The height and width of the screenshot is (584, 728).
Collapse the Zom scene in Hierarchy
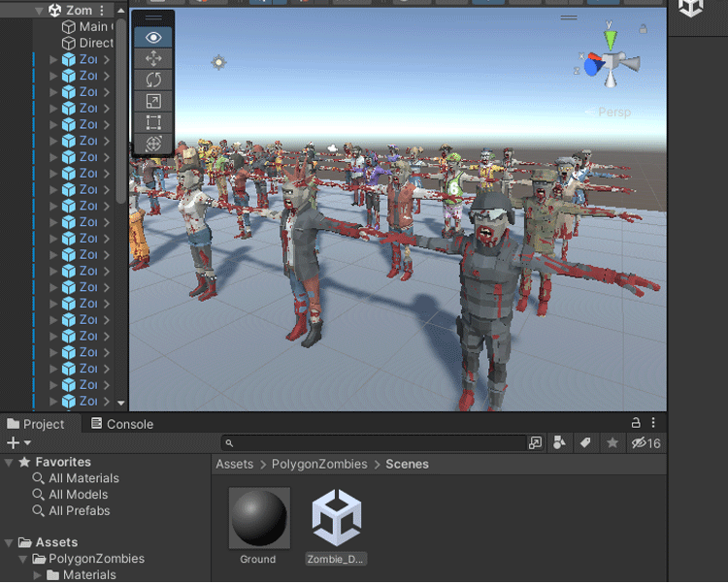39,11
